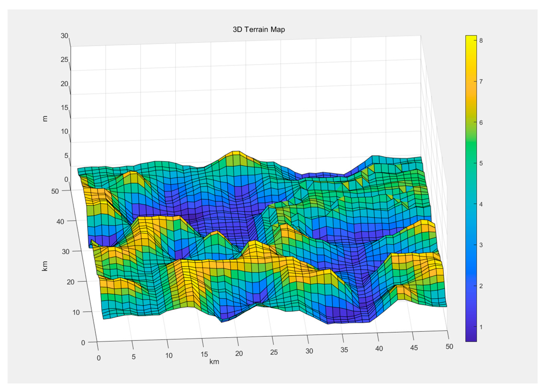Click the bright yellow top of the colorbar
Screen dimensions: 545x392
[x=471, y=38]
